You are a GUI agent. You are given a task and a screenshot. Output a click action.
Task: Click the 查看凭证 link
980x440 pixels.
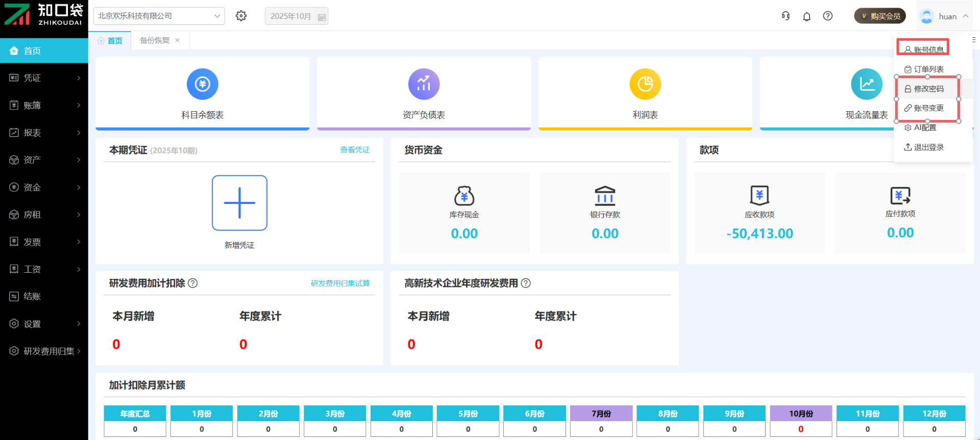[355, 150]
